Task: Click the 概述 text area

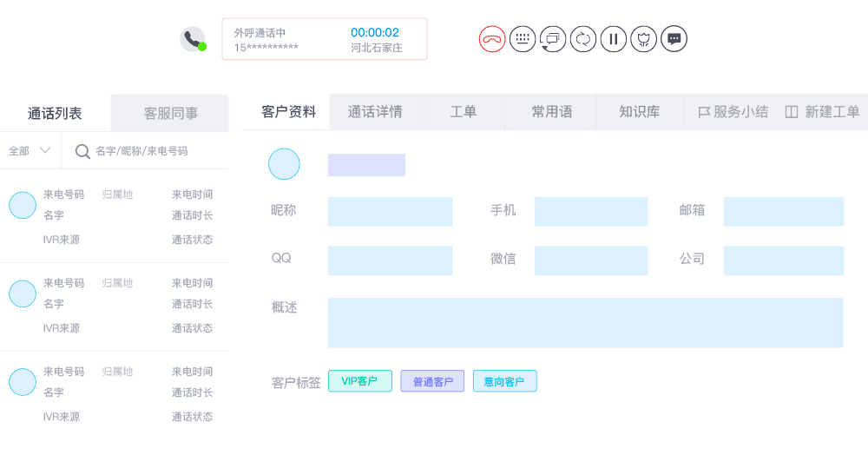Action: (585, 323)
